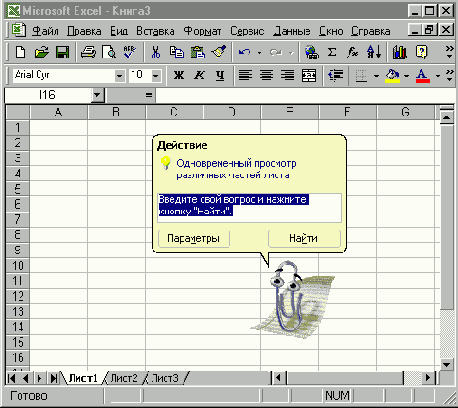
Task: Open the Chart Wizard icon
Action: click(400, 52)
